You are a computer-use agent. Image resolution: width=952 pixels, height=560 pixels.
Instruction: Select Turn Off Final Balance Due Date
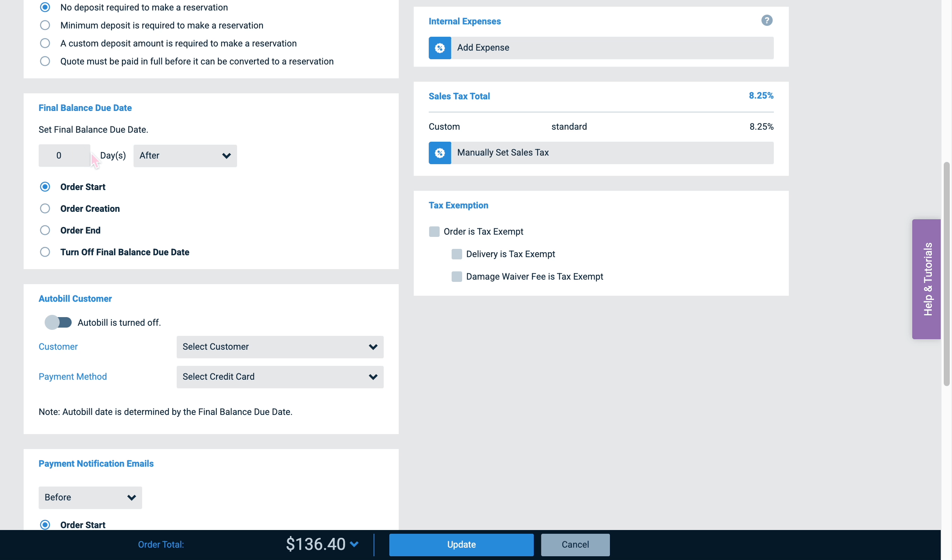click(45, 252)
